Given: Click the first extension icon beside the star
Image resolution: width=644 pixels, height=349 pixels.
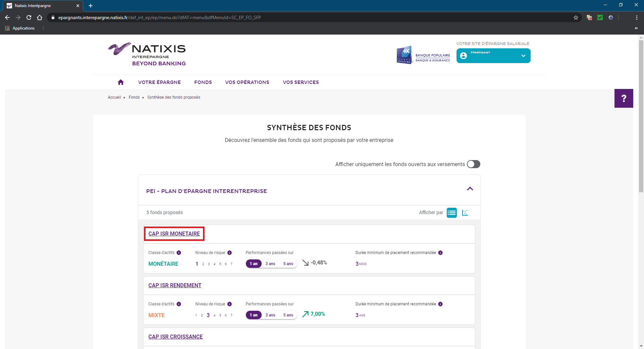Looking at the screenshot, I should pyautogui.click(x=589, y=17).
